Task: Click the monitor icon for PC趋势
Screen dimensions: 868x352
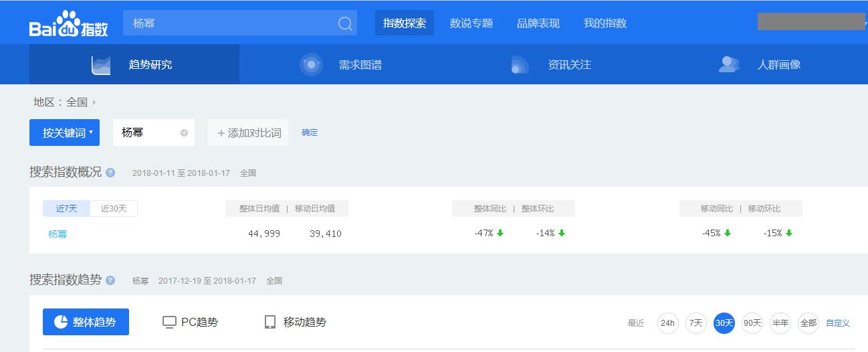Action: point(169,322)
